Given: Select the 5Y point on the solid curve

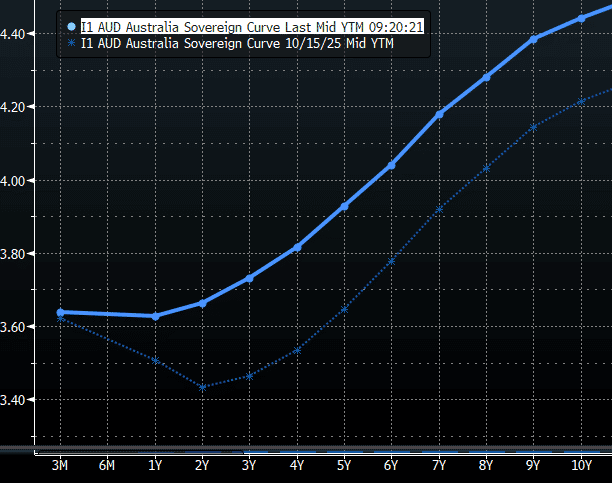Looking at the screenshot, I should pyautogui.click(x=345, y=206).
